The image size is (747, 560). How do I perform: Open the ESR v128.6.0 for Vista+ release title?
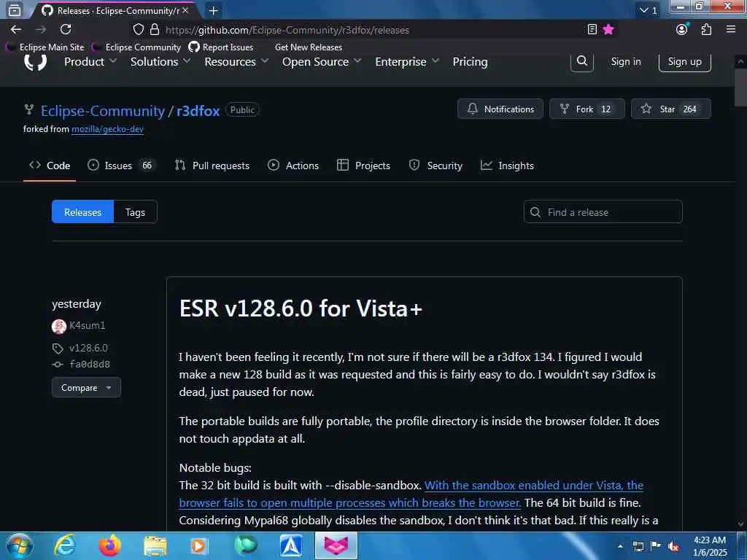pyautogui.click(x=301, y=308)
